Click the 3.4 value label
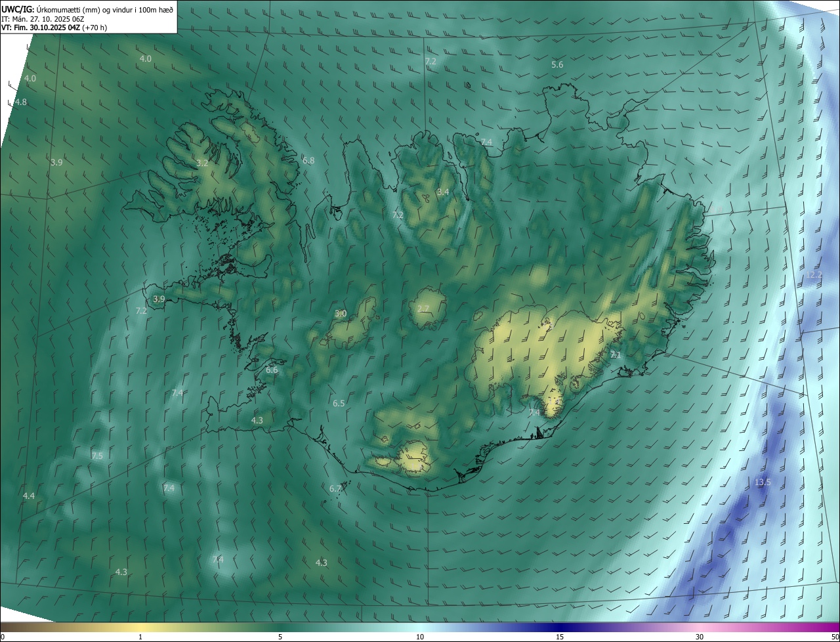Viewport: 840px width, 642px height. point(443,192)
